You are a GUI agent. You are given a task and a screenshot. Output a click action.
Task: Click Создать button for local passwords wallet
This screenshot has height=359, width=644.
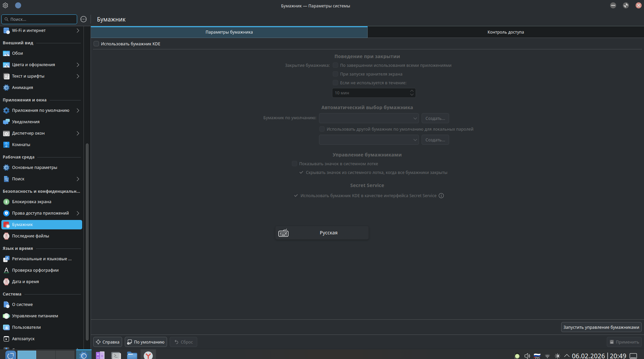[x=435, y=140]
